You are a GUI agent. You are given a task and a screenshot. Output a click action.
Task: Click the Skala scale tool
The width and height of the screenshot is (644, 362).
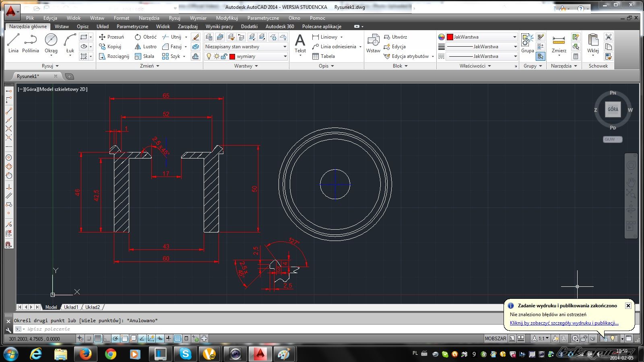pyautogui.click(x=144, y=56)
